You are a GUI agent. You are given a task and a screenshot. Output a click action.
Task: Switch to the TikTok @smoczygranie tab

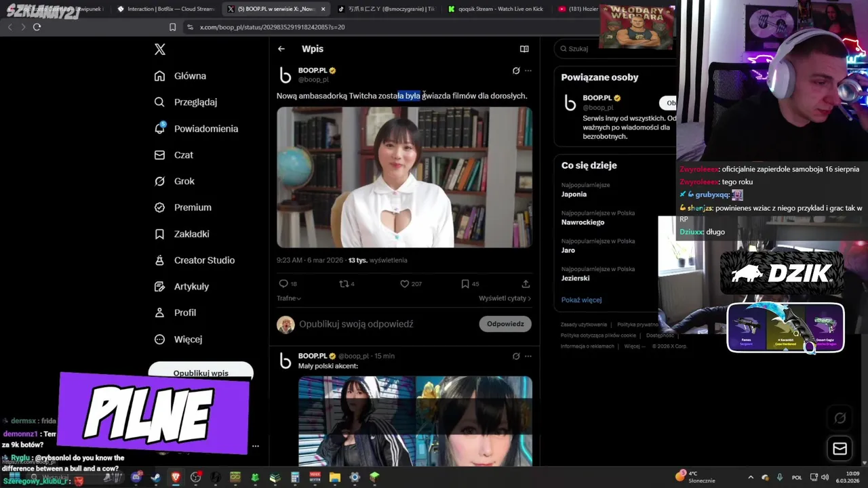(387, 9)
